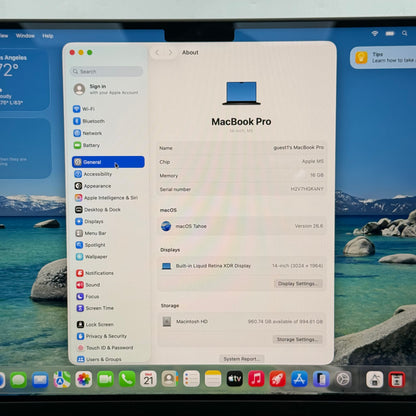
Task: Open Contacts from the Dock
Action: point(170,379)
